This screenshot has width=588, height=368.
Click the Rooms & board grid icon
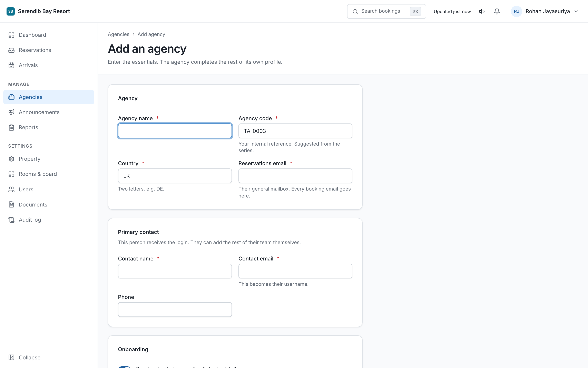(x=11, y=174)
